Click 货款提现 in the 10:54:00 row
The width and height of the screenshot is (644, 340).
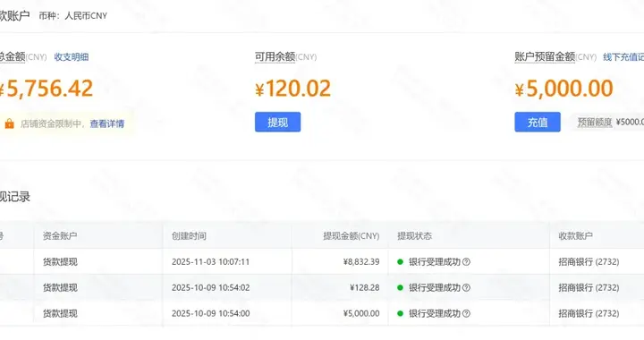[60, 314]
